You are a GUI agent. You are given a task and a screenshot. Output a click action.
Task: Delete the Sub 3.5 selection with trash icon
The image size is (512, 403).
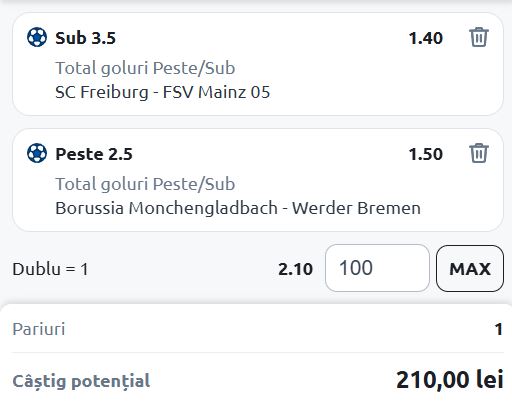(479, 37)
